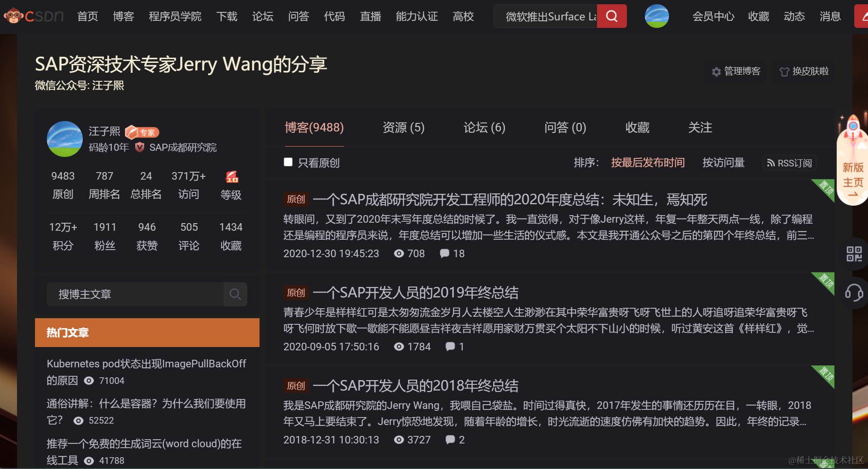Open the customer service headset icon
The width and height of the screenshot is (868, 469).
coord(854,292)
